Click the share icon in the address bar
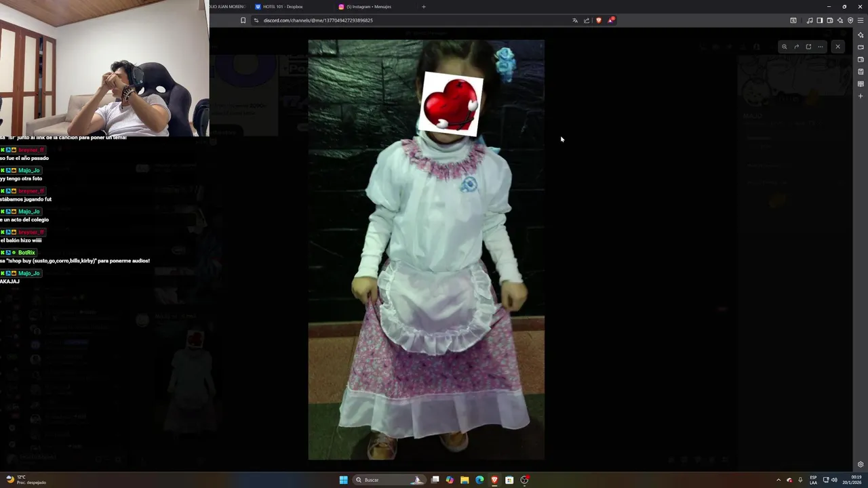The width and height of the screenshot is (868, 488). click(x=587, y=20)
